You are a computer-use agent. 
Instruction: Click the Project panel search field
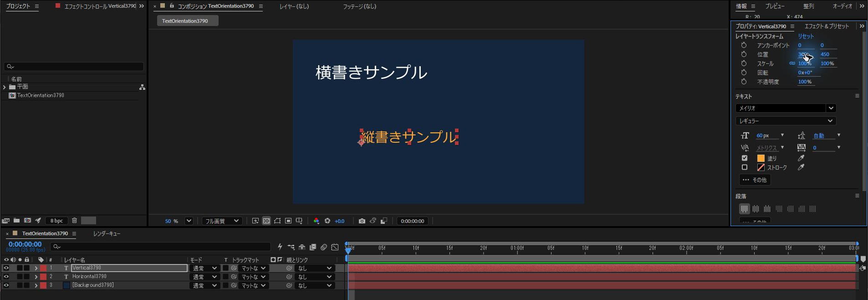pyautogui.click(x=74, y=67)
